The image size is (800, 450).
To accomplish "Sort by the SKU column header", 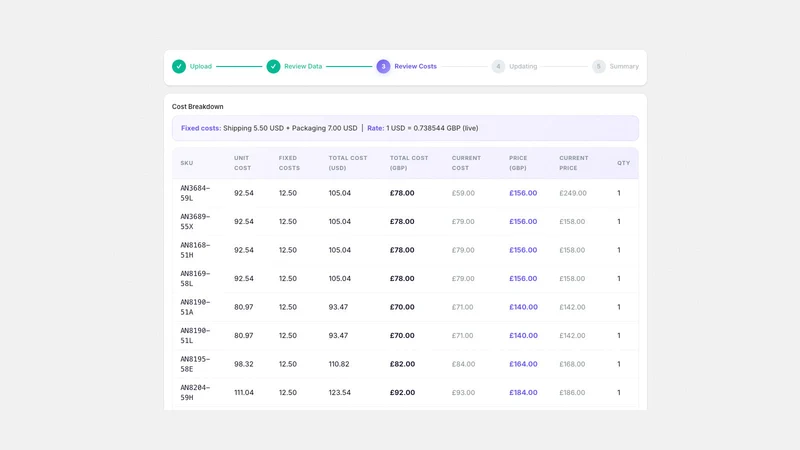I will tap(187, 163).
